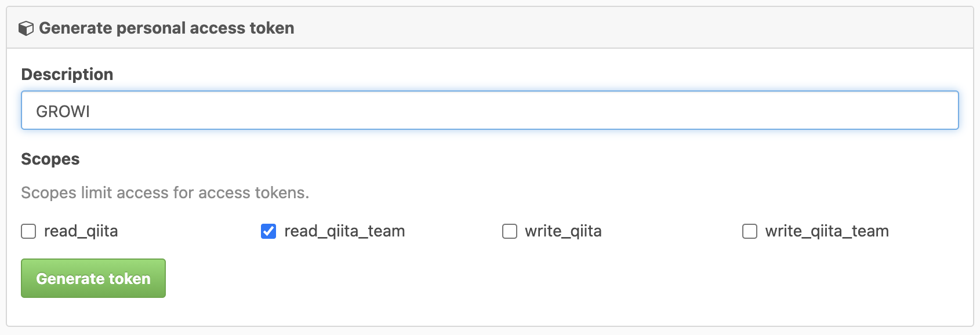This screenshot has width=980, height=335.
Task: Check the write_qiita_team checkbox
Action: coord(750,231)
